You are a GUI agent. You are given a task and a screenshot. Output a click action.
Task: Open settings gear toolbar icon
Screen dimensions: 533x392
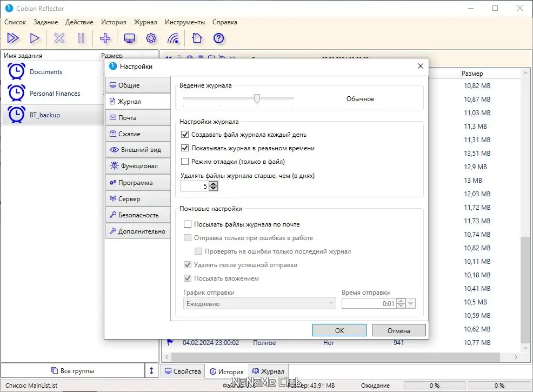(151, 38)
